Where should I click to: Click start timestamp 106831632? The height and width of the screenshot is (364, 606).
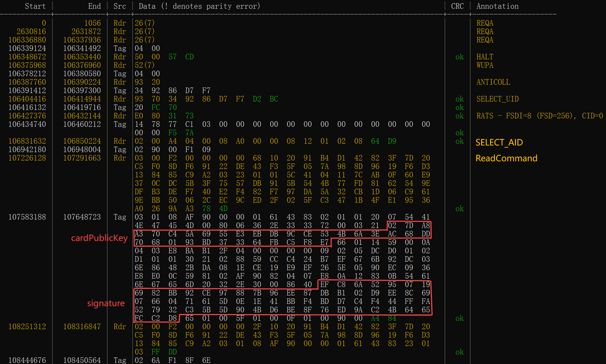point(27,141)
